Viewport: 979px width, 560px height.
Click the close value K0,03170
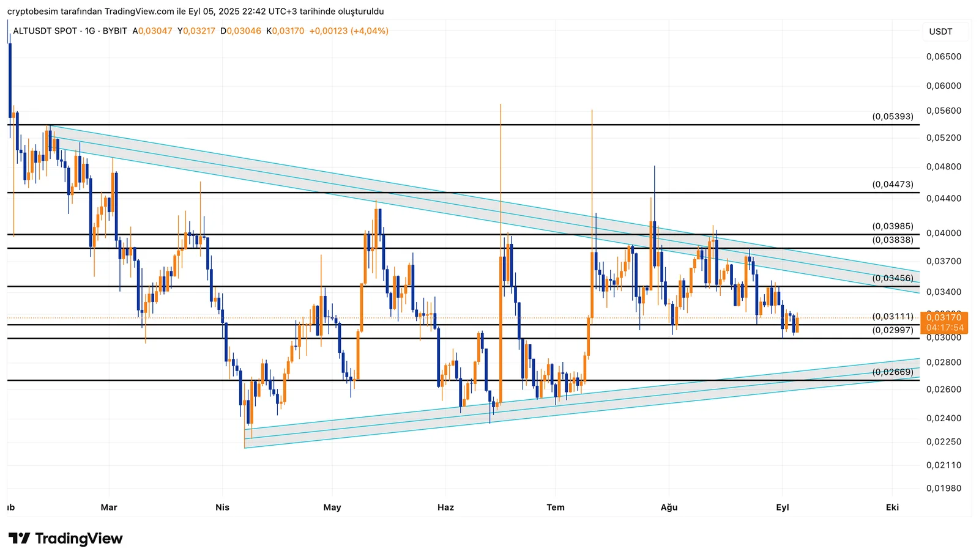(285, 31)
